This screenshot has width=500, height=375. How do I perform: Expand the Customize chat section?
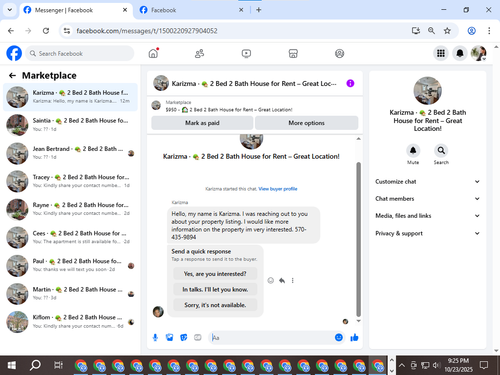[x=427, y=182]
